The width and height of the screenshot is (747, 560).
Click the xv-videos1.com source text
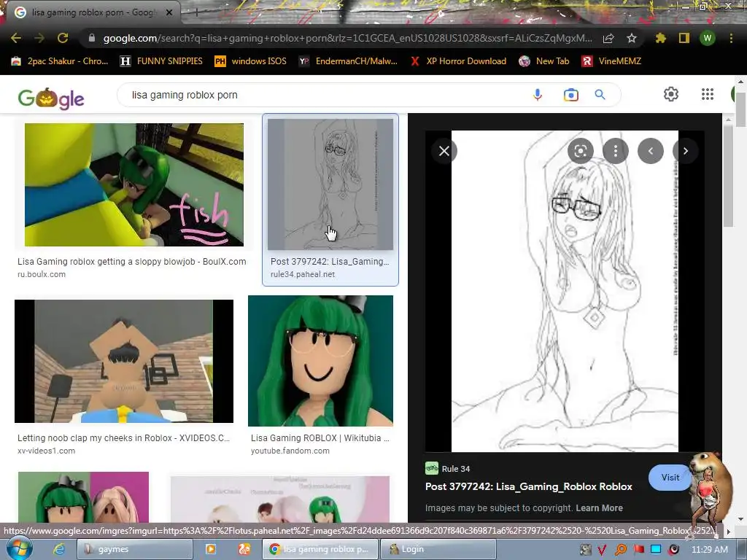pyautogui.click(x=46, y=451)
